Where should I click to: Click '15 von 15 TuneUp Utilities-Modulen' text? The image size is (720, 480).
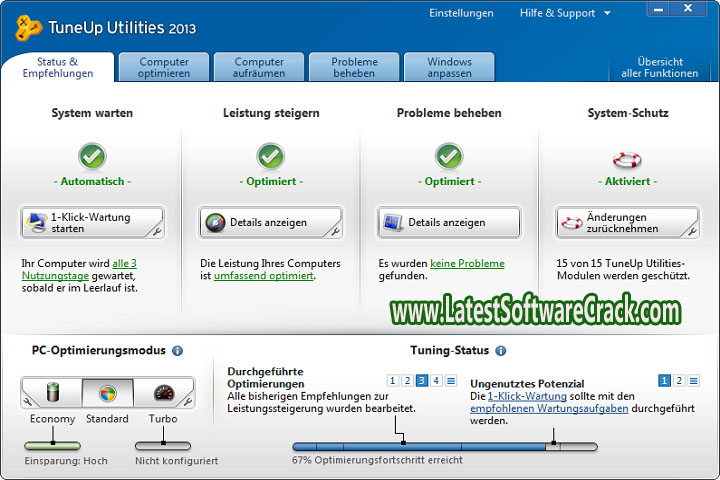[623, 270]
